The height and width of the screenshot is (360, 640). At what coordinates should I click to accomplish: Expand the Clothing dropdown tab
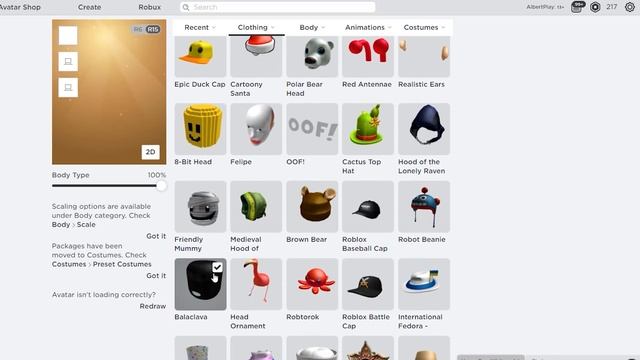256,27
